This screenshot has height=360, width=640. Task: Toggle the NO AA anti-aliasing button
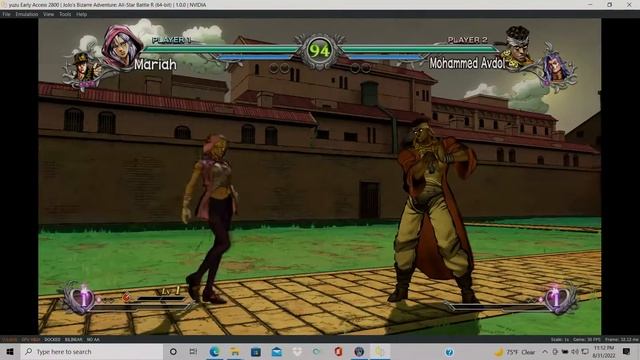[x=93, y=340]
